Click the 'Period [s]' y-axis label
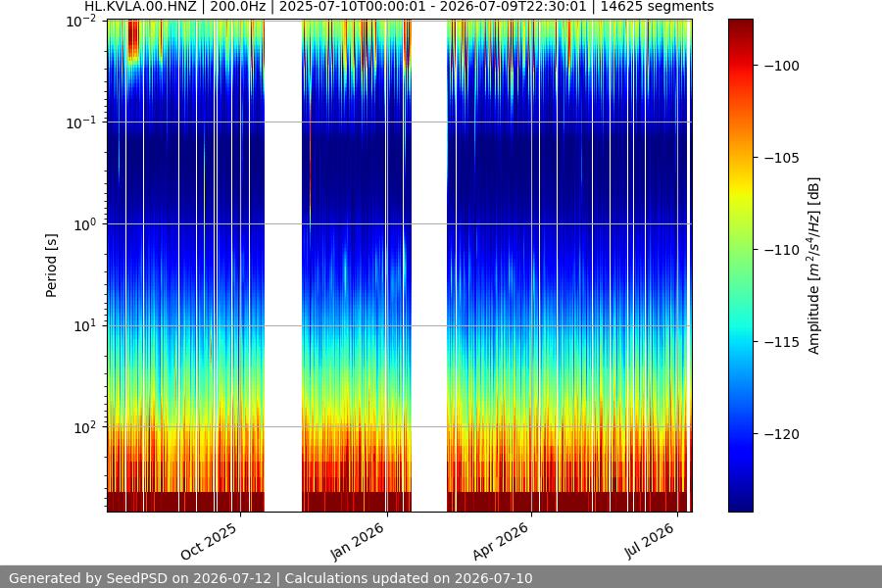The image size is (882, 588). pyautogui.click(x=51, y=266)
